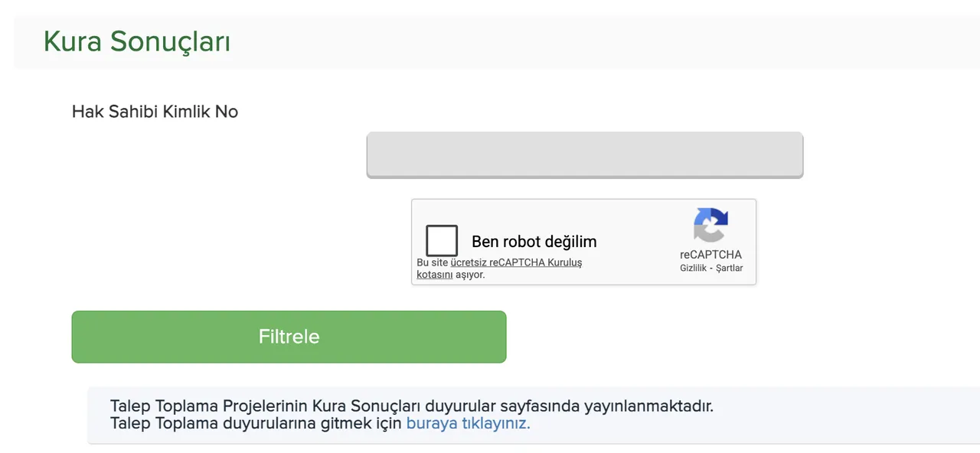Click the "Hak Sahibi Kimlik No" label
The image size is (980, 453).
coord(155,112)
